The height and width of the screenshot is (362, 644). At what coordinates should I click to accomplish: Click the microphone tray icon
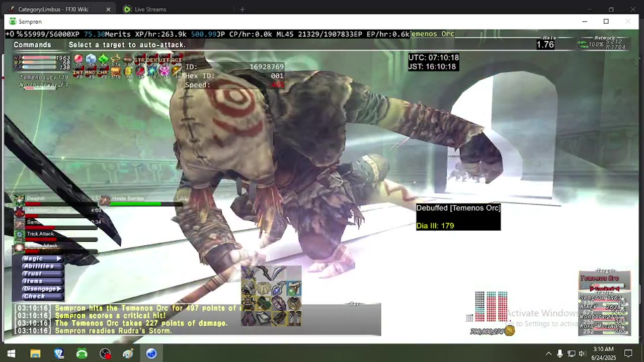(559, 353)
